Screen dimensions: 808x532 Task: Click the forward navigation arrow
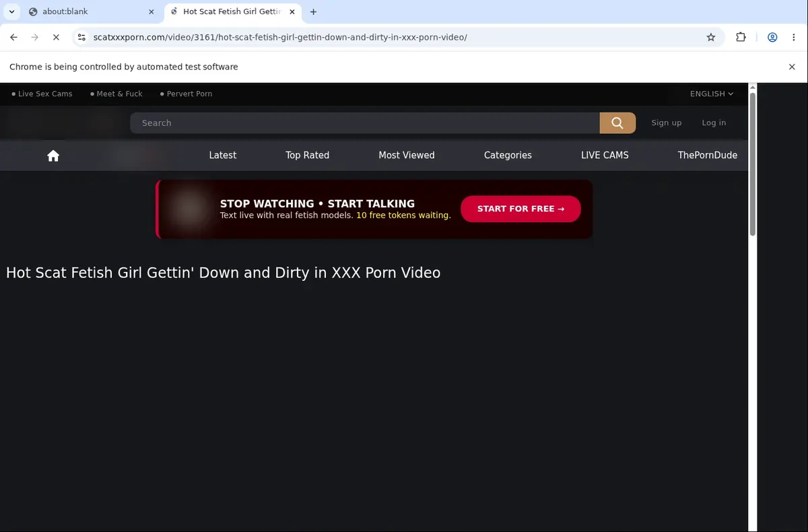[x=35, y=37]
